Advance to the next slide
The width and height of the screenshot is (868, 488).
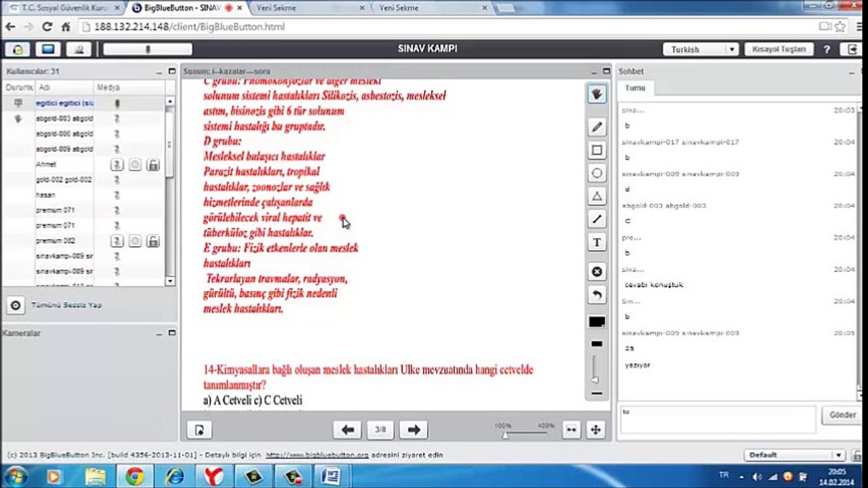(x=413, y=430)
